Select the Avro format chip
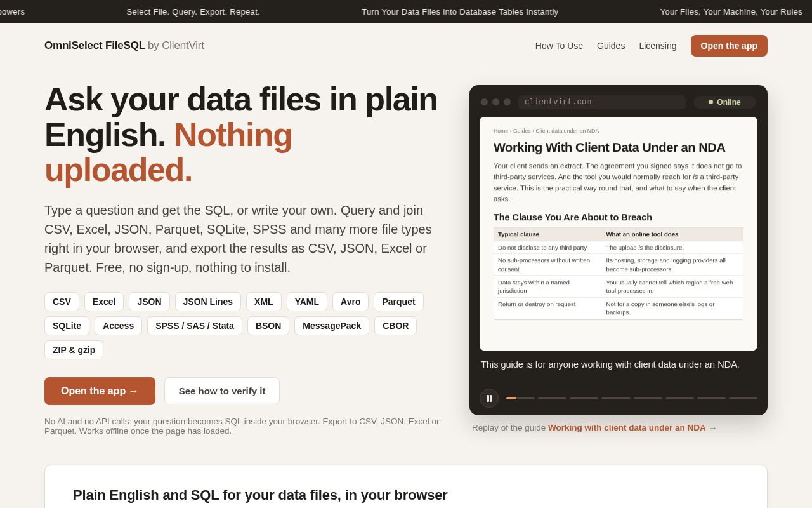This screenshot has width=812, height=508. (350, 302)
